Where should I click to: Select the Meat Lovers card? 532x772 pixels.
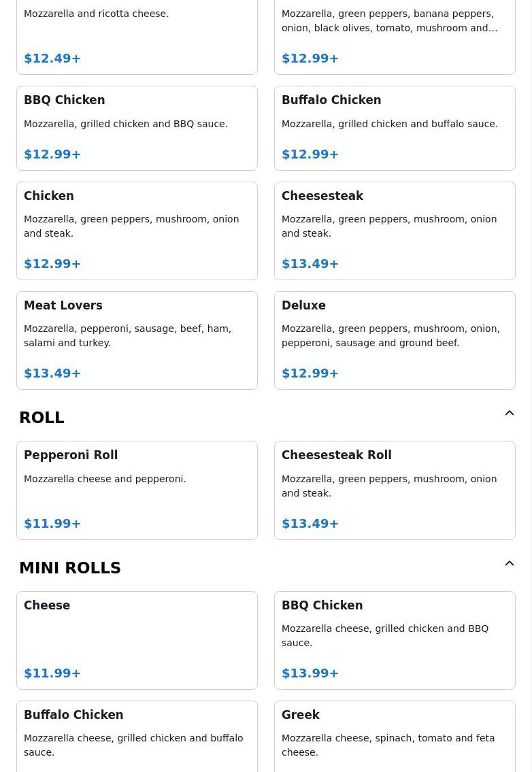(137, 340)
